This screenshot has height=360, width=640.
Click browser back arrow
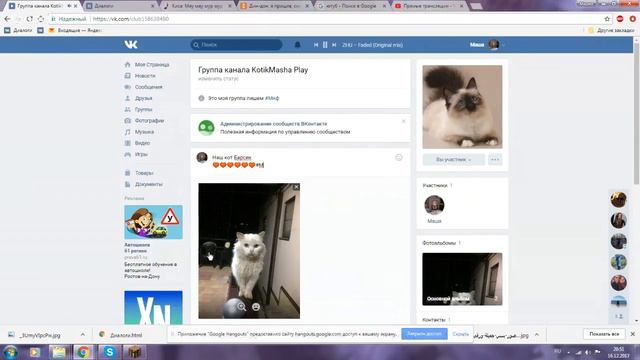coord(7,19)
